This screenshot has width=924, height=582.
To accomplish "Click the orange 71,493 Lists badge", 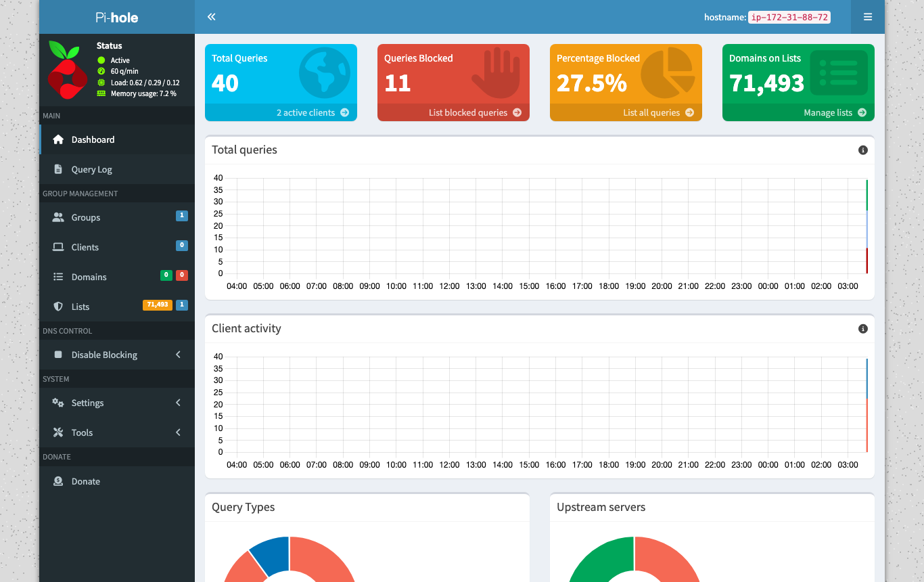I will click(x=157, y=305).
